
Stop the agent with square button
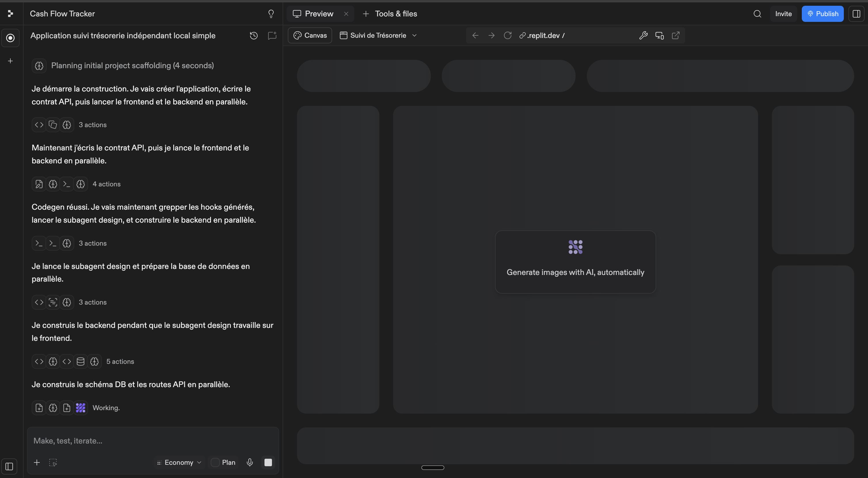268,462
